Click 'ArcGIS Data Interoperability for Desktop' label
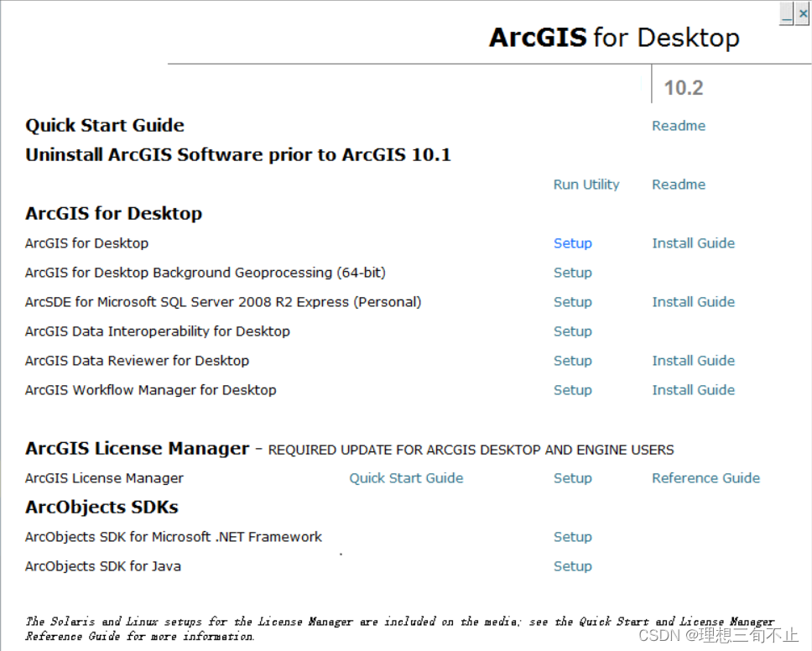This screenshot has height=651, width=812. (158, 331)
